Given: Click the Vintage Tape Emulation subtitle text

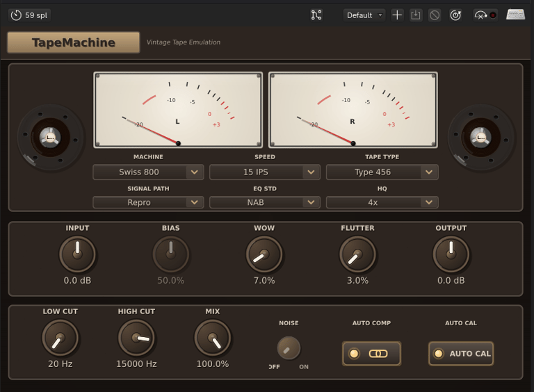Looking at the screenshot, I should point(184,42).
